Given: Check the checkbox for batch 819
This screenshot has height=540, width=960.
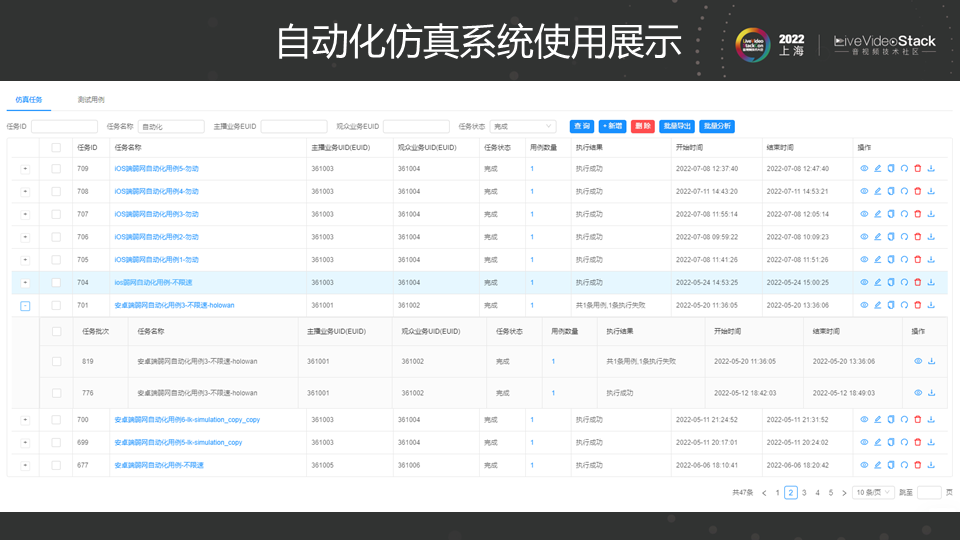Looking at the screenshot, I should (x=56, y=361).
